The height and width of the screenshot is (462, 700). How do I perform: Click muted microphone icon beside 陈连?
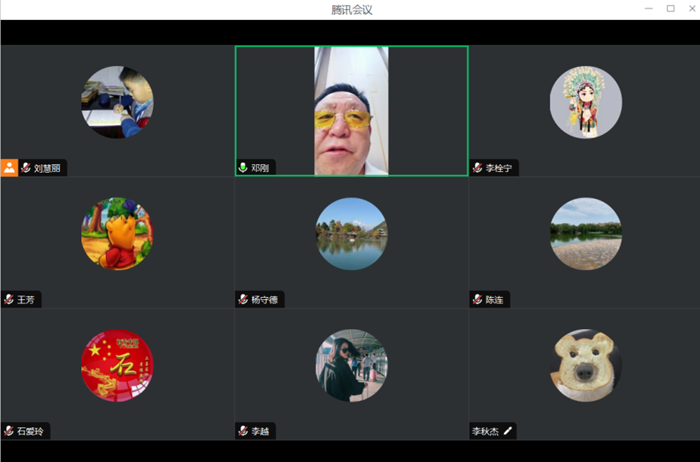point(478,299)
